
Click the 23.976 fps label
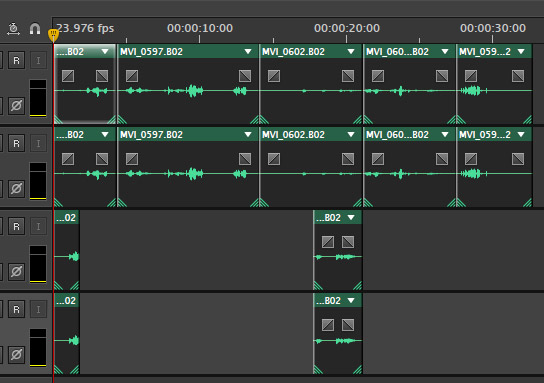pos(85,28)
